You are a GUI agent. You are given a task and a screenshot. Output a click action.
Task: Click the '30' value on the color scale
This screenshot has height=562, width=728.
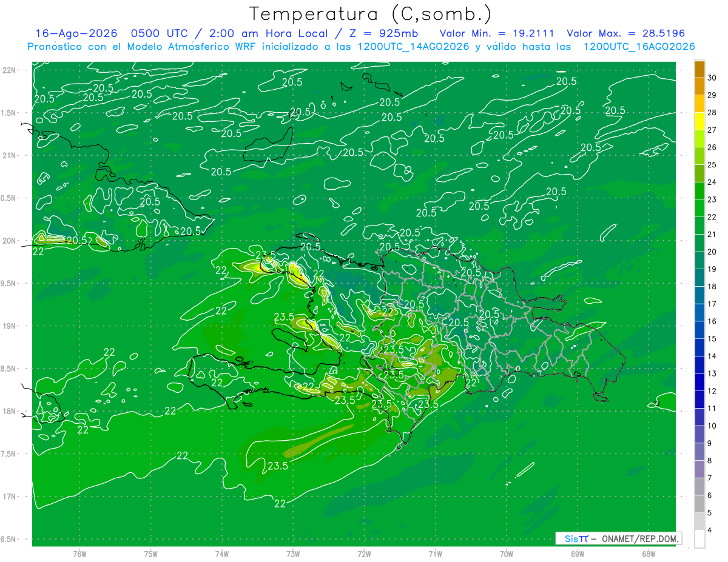point(713,77)
